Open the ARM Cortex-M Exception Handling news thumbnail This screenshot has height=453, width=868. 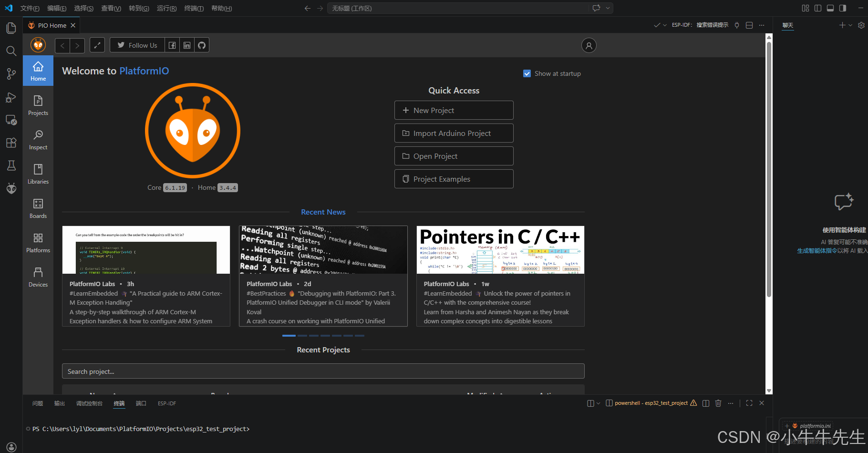coord(146,250)
